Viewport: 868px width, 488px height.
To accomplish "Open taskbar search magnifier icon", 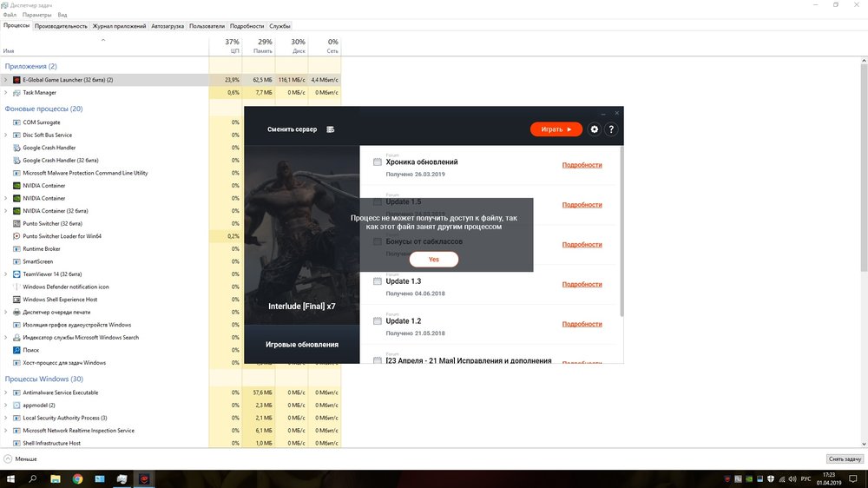I will [33, 478].
